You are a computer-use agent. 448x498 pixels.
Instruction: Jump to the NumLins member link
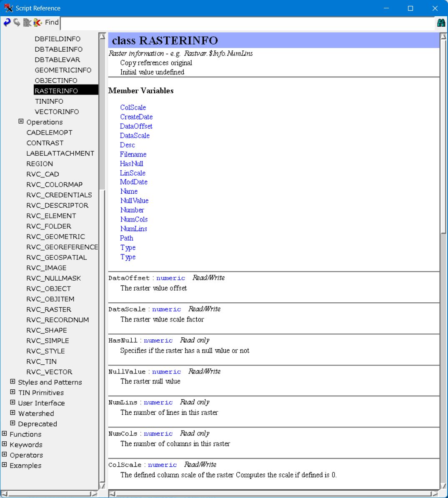[x=133, y=229]
